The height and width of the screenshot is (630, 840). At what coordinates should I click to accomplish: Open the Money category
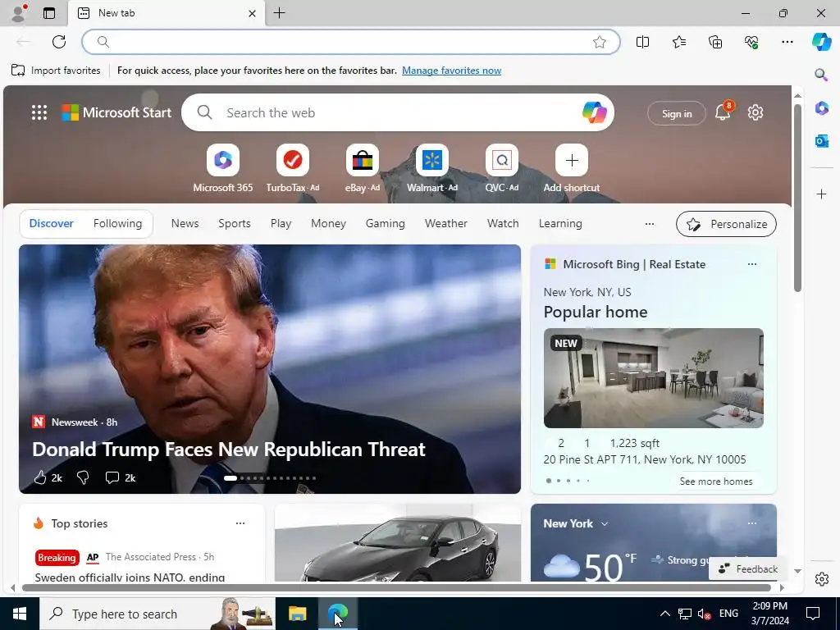pyautogui.click(x=328, y=223)
